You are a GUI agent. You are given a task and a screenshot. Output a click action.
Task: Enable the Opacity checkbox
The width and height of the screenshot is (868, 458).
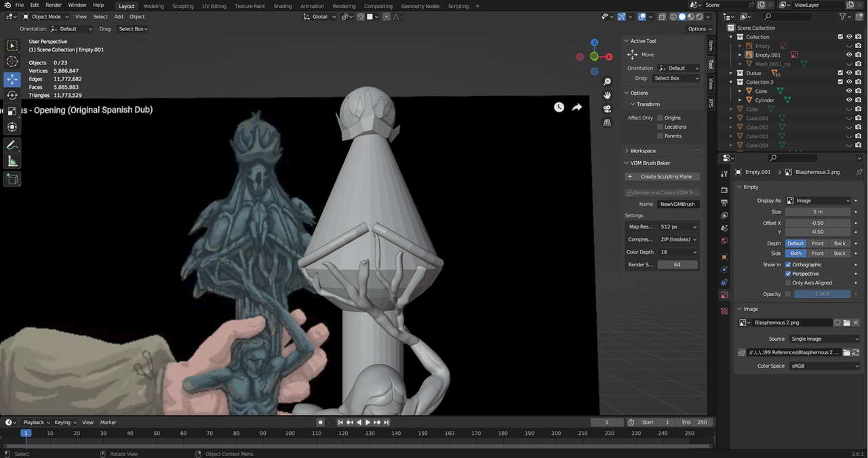[x=788, y=294]
